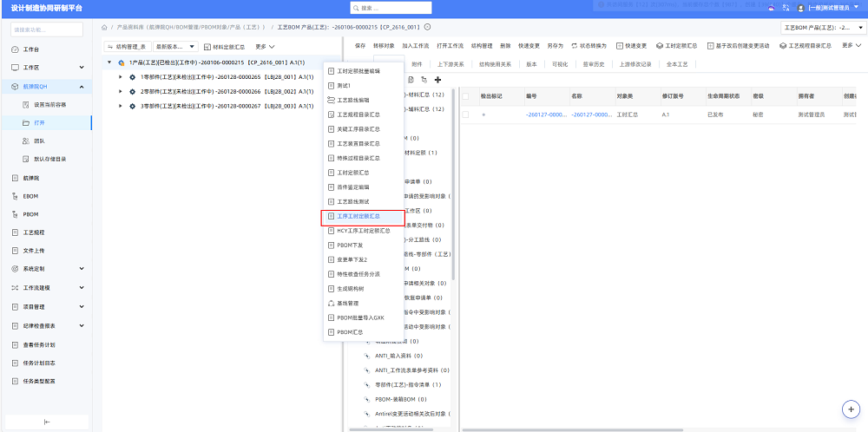This screenshot has height=432, width=868.
Task: Open the 工艺BOM 产品(工艺) selector at the top right
Action: pyautogui.click(x=823, y=27)
